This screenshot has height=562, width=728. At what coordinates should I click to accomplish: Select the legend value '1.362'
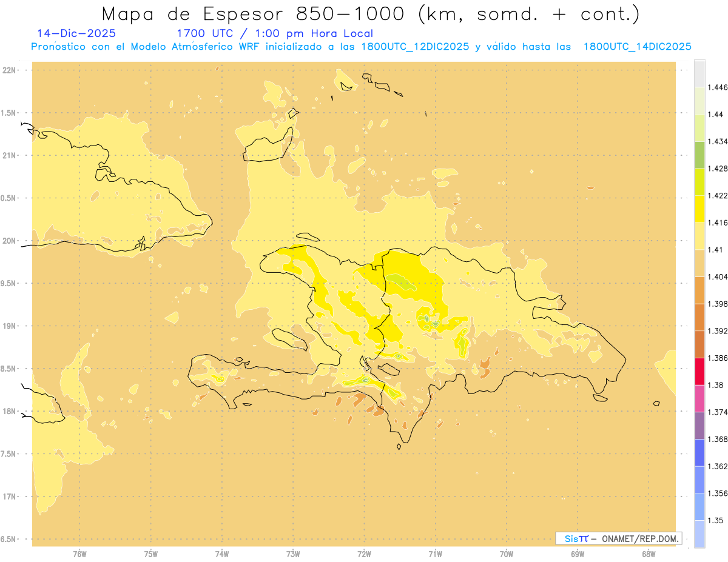[x=716, y=466]
